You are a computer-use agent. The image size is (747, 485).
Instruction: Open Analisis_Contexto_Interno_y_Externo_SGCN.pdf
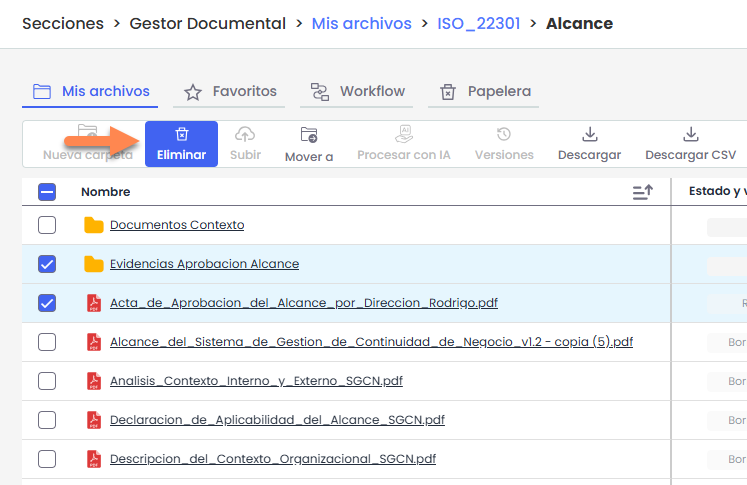click(256, 381)
